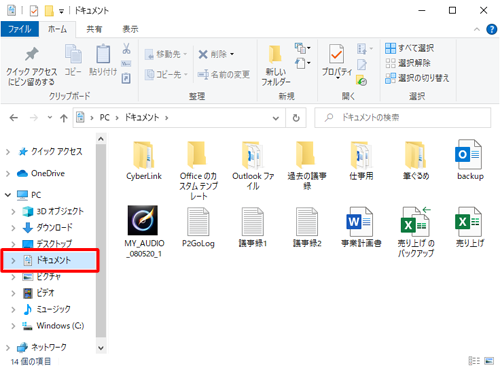Select 3D オブジェクト in navigation tree

point(53,212)
